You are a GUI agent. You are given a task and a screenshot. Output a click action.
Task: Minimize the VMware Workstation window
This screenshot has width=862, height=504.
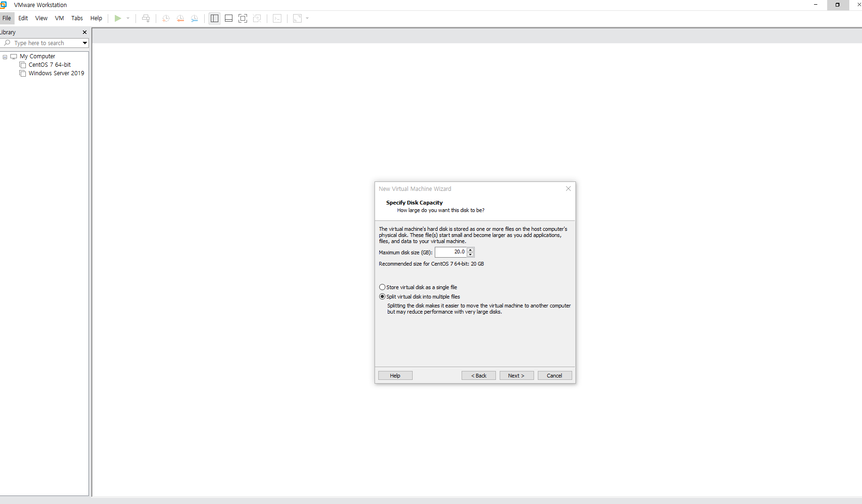point(816,5)
